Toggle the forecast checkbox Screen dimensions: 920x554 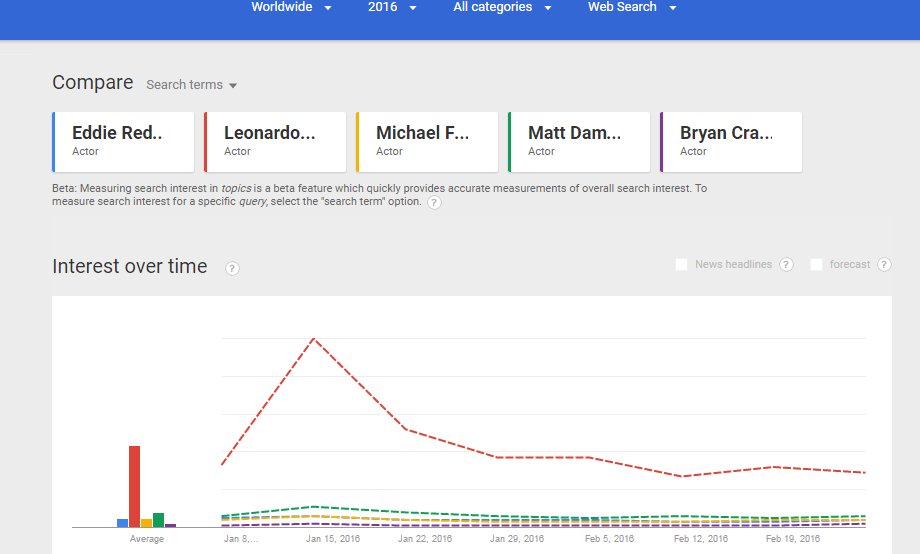pyautogui.click(x=817, y=265)
